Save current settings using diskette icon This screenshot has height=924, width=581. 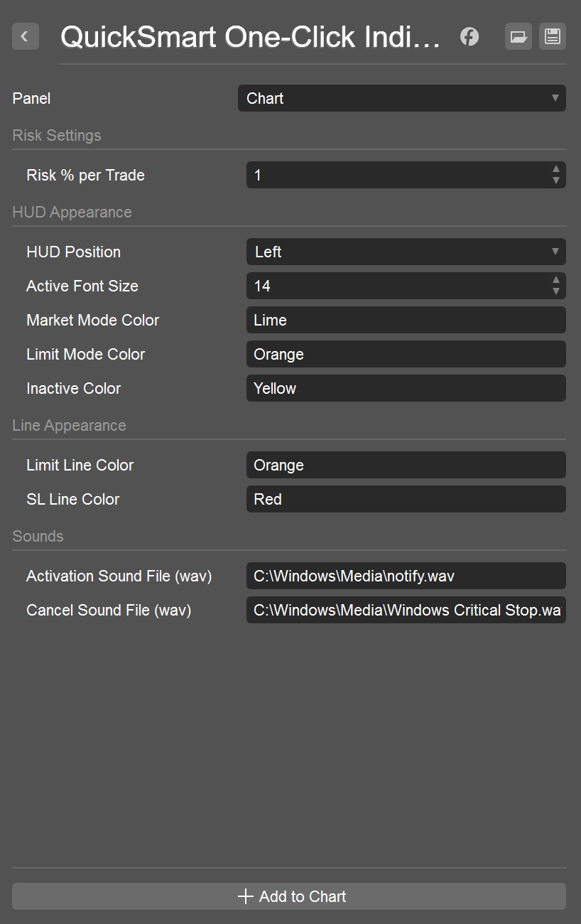(x=552, y=36)
